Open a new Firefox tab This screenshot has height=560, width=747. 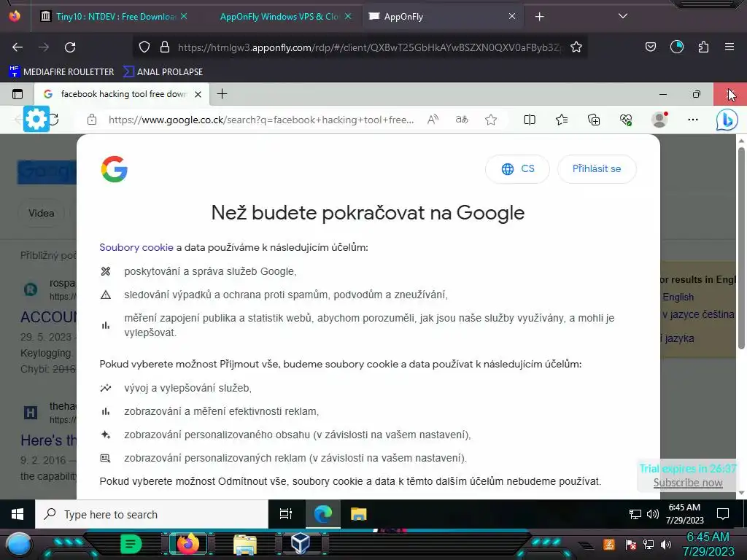(539, 17)
